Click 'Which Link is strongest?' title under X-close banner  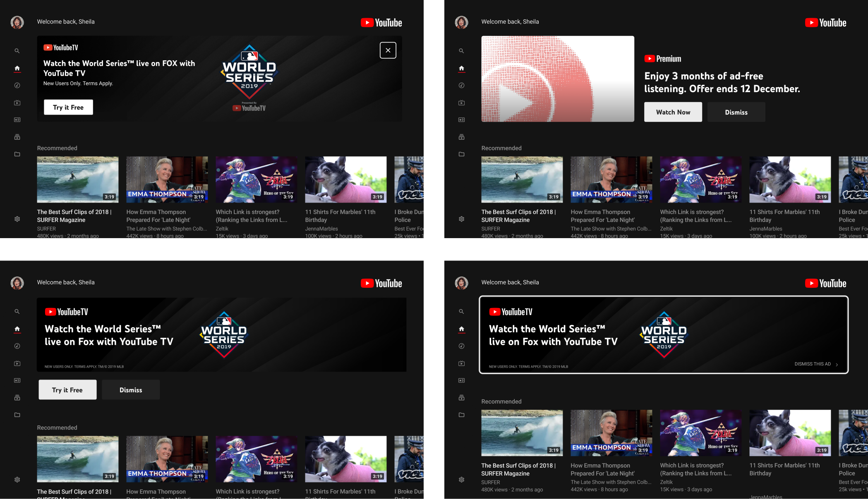[x=251, y=216]
